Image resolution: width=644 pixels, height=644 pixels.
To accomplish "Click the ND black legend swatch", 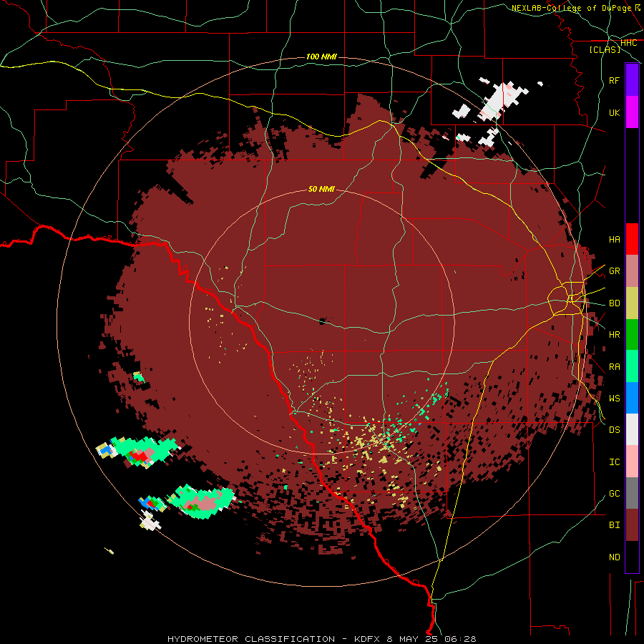I will coord(632,557).
